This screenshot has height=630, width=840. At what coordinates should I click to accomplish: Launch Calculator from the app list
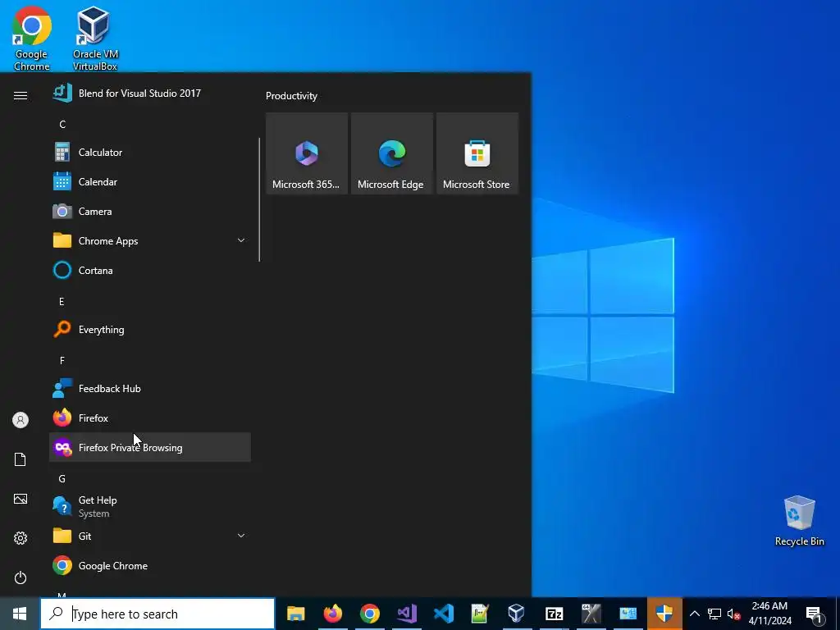(x=150, y=152)
